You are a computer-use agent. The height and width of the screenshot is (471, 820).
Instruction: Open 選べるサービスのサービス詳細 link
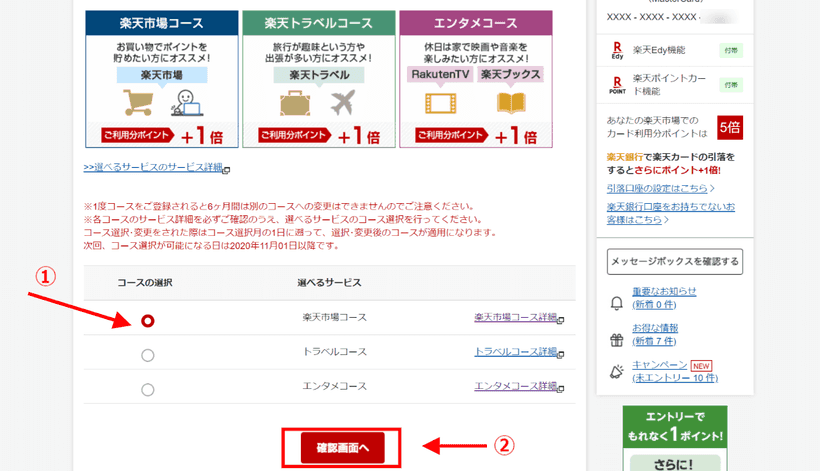[153, 167]
